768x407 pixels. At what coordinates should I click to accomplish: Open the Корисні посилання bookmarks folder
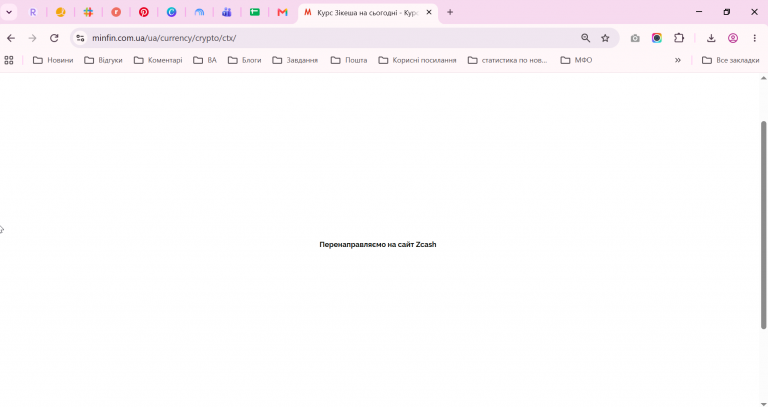(x=417, y=60)
